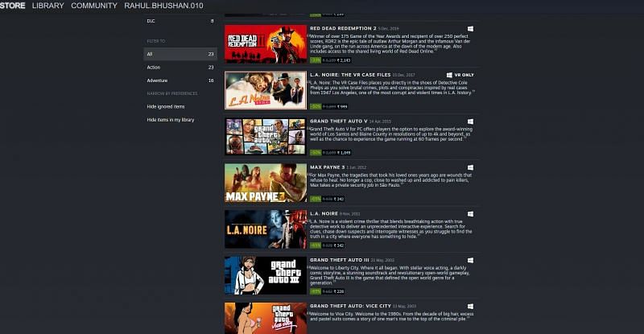Toggle Hide ignored items
This screenshot has height=334, width=644.
pyautogui.click(x=166, y=106)
